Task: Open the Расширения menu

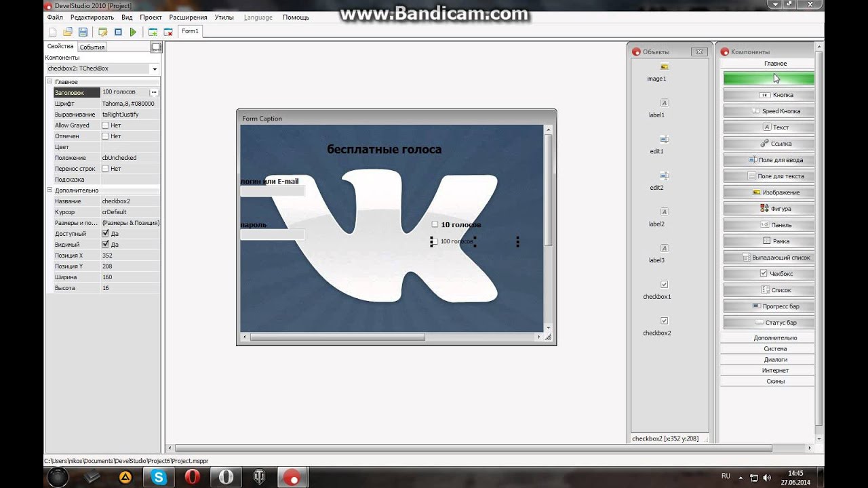Action: click(x=188, y=17)
